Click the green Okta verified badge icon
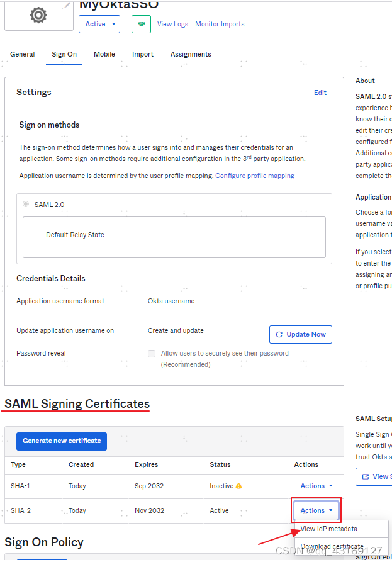Image resolution: width=392 pixels, height=562 pixels. (141, 23)
